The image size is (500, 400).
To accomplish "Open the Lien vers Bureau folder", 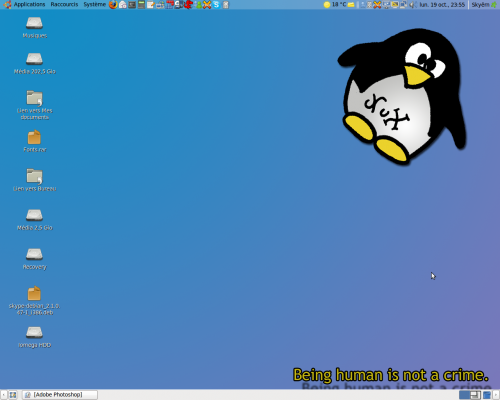I will pos(35,180).
